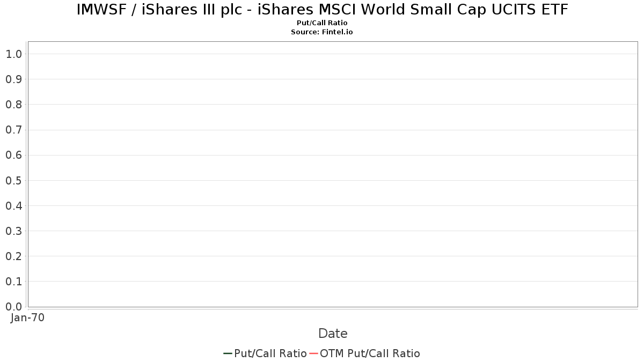The image size is (644, 362).
Task: Click the 0.8 y-axis tick label
Action: tap(14, 105)
